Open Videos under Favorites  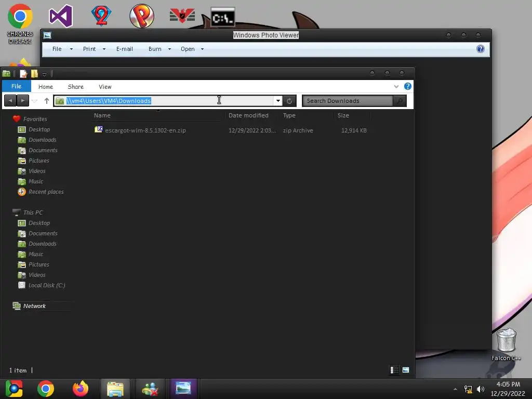(37, 171)
